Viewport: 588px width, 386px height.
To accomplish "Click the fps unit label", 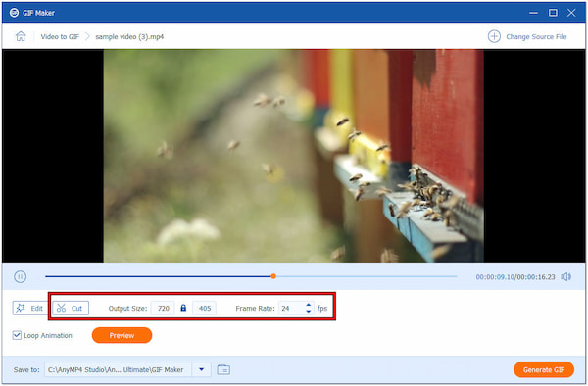I will click(x=322, y=308).
